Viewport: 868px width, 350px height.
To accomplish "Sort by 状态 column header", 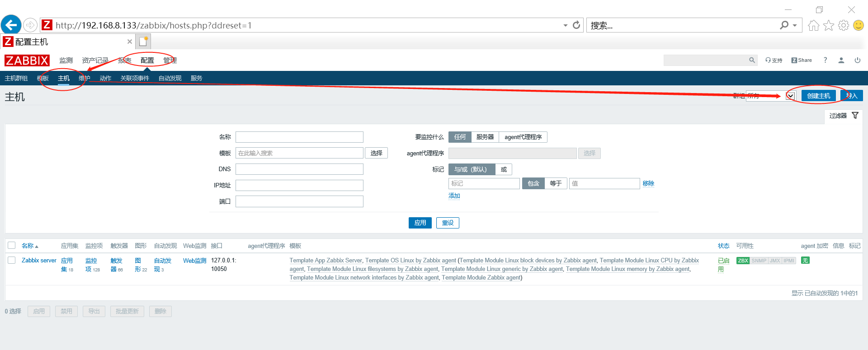I will [x=723, y=246].
